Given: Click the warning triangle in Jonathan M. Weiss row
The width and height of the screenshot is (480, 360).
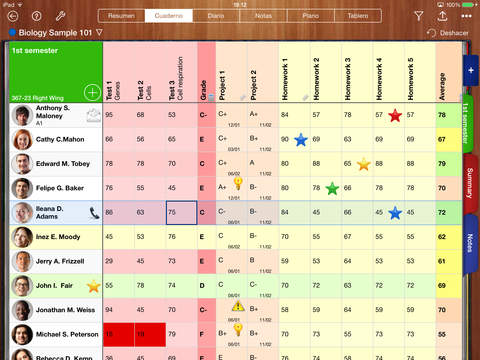Looking at the screenshot, I should click(238, 306).
